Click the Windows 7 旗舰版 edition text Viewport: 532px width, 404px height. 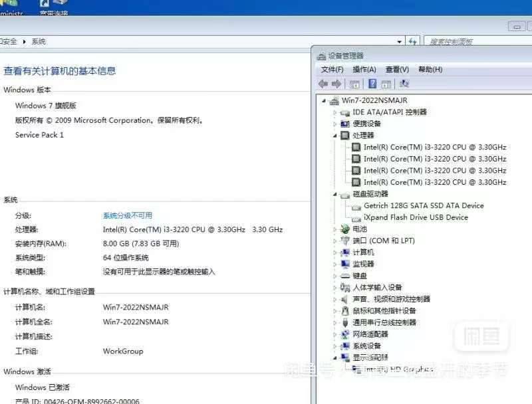pos(45,106)
